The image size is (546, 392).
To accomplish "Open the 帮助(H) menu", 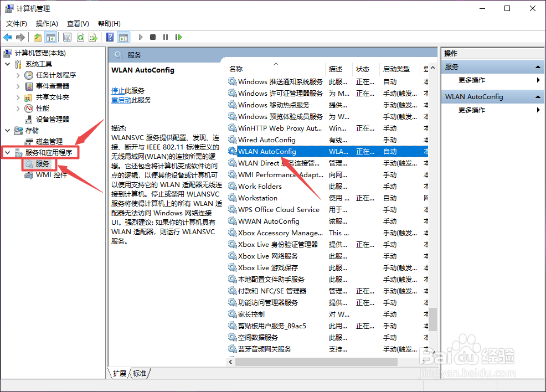I will [109, 24].
